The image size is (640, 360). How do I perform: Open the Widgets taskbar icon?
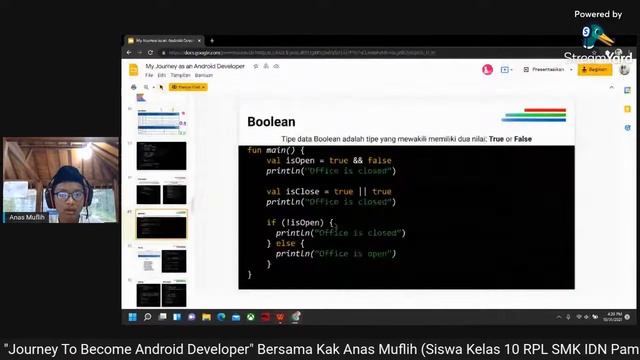[177, 317]
